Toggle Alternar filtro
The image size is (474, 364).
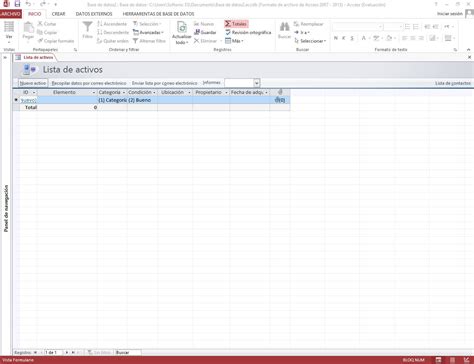click(149, 41)
